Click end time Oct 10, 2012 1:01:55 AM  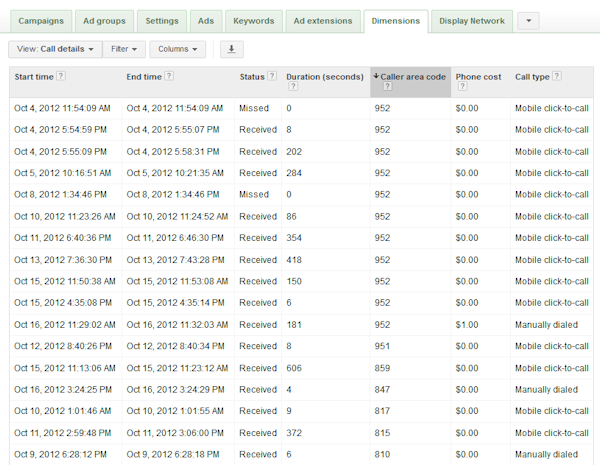[175, 411]
